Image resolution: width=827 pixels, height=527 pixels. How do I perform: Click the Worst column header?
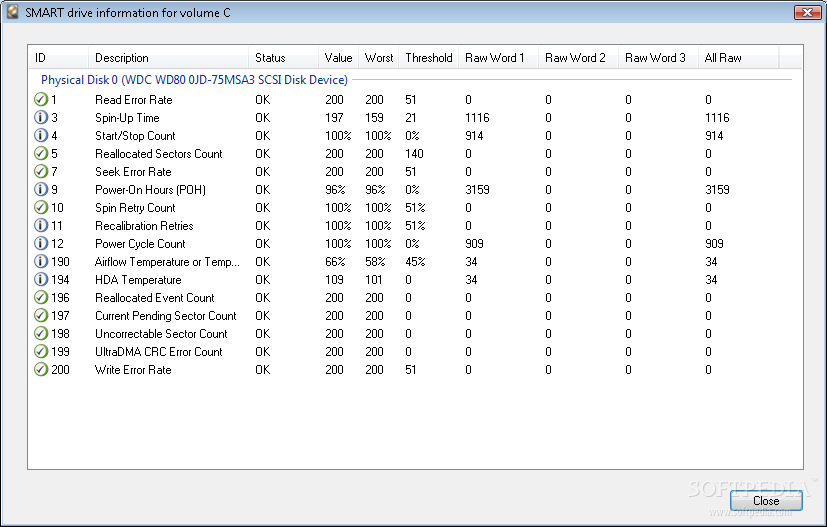(x=378, y=58)
